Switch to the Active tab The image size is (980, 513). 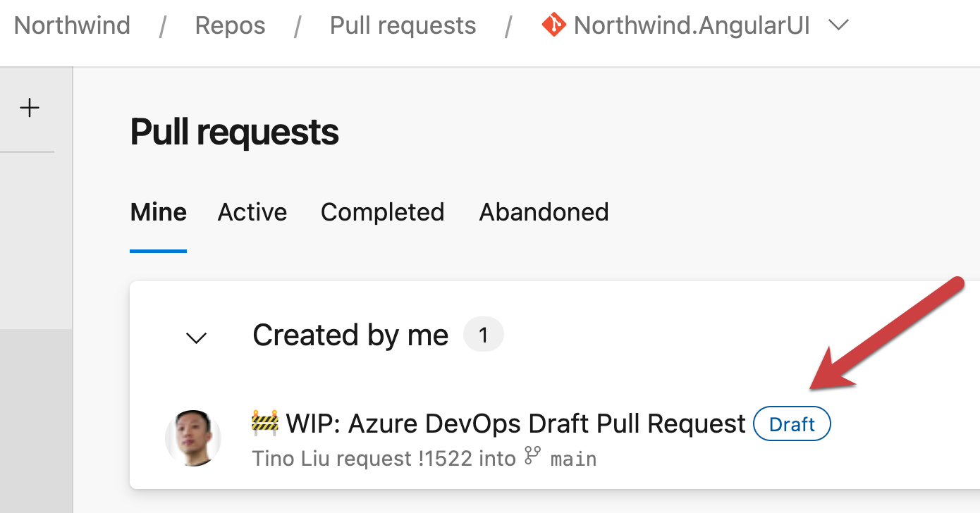252,212
